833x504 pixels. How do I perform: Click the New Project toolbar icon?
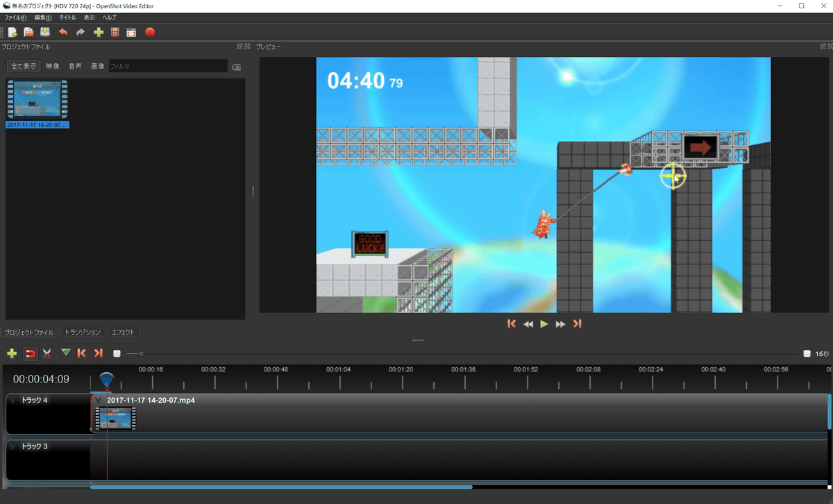tap(12, 32)
